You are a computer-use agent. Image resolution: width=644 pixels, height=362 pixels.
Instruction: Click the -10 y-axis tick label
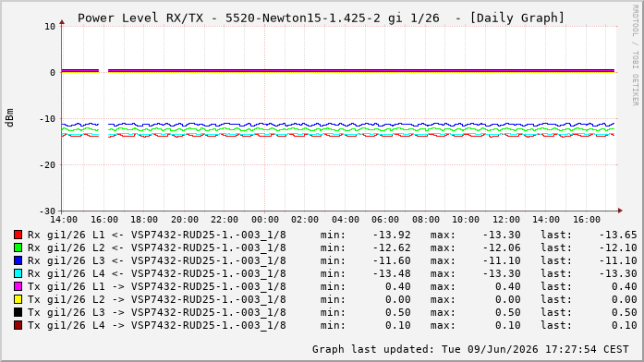coord(47,119)
